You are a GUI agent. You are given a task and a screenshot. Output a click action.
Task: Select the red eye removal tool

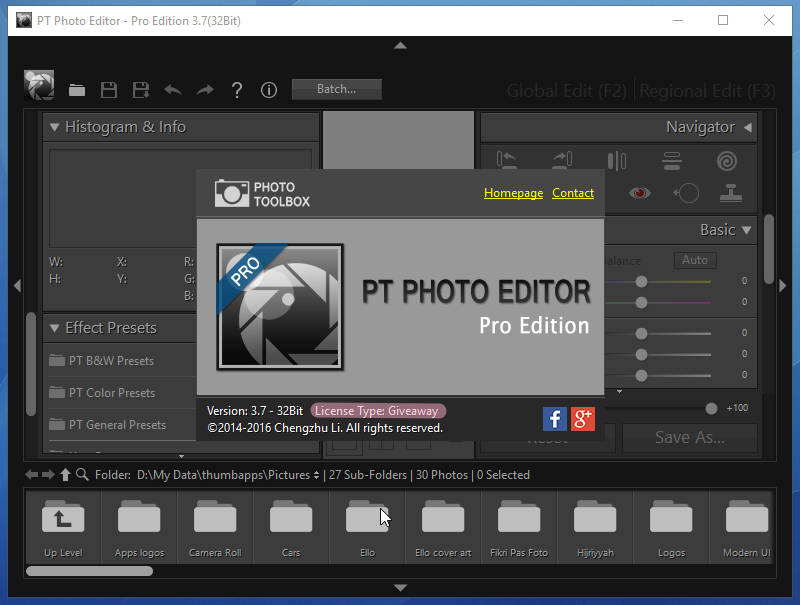640,193
